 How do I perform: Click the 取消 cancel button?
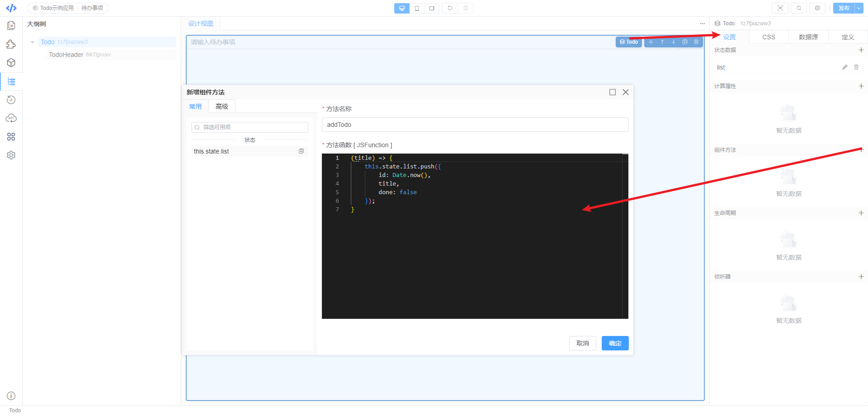583,343
